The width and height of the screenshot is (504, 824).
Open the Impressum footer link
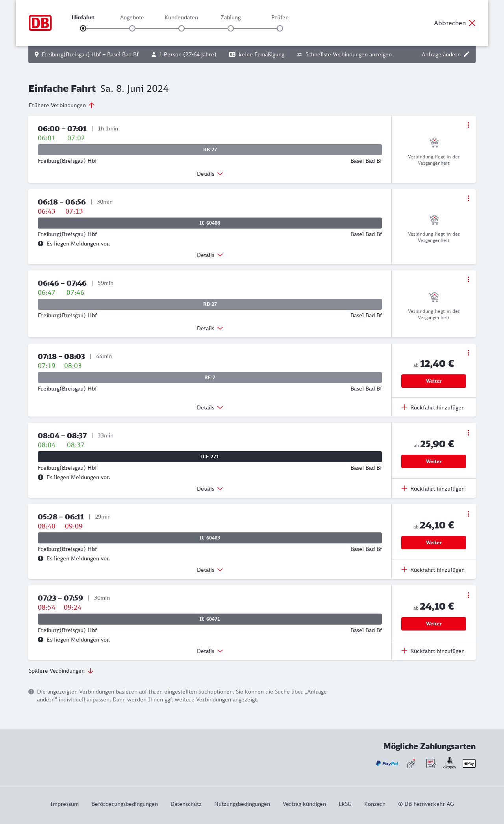point(65,804)
